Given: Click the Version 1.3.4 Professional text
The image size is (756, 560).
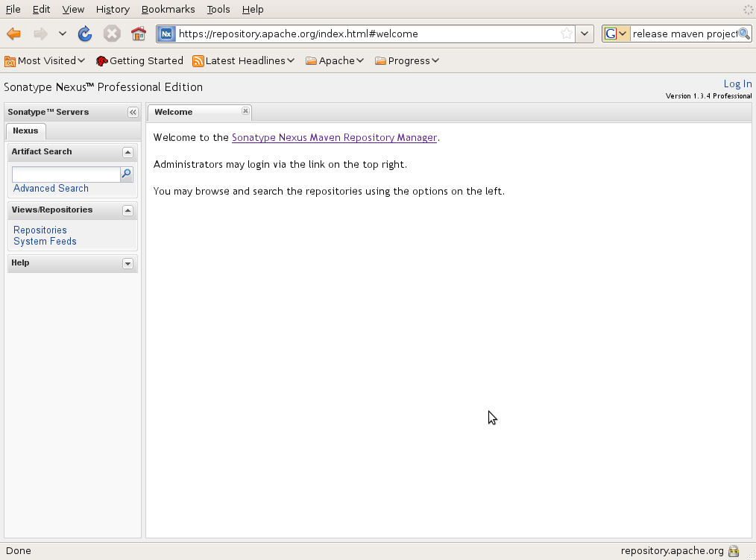Looking at the screenshot, I should coord(708,96).
